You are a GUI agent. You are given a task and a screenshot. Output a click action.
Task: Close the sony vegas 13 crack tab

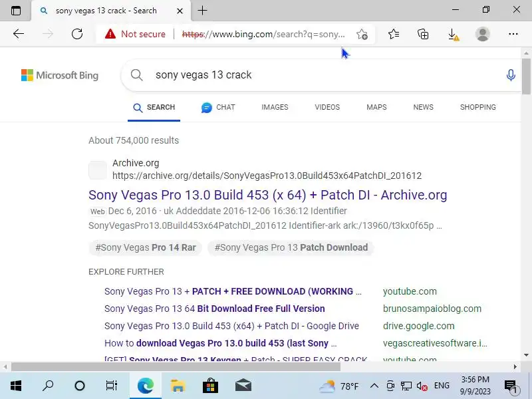180,11
